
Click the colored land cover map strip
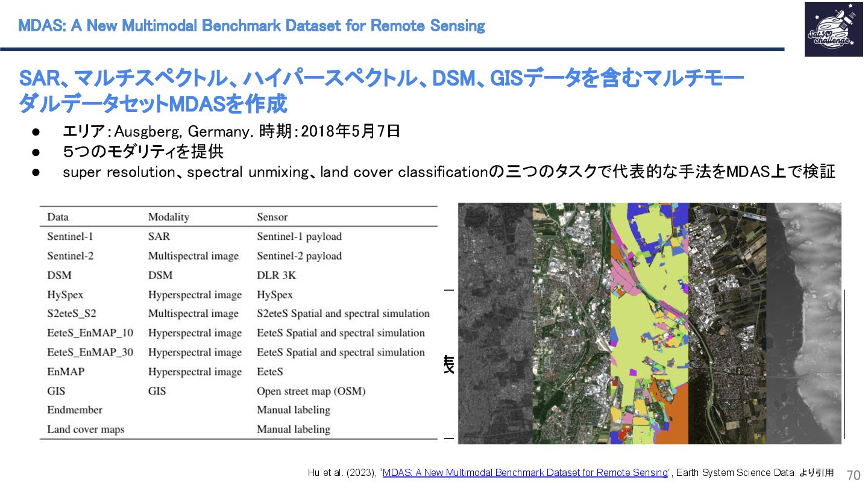[649, 324]
